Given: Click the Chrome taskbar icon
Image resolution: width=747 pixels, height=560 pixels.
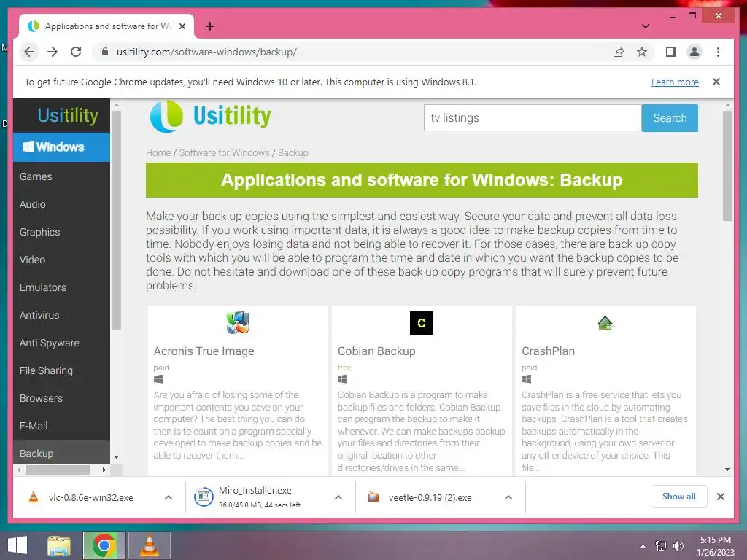Looking at the screenshot, I should (x=104, y=545).
